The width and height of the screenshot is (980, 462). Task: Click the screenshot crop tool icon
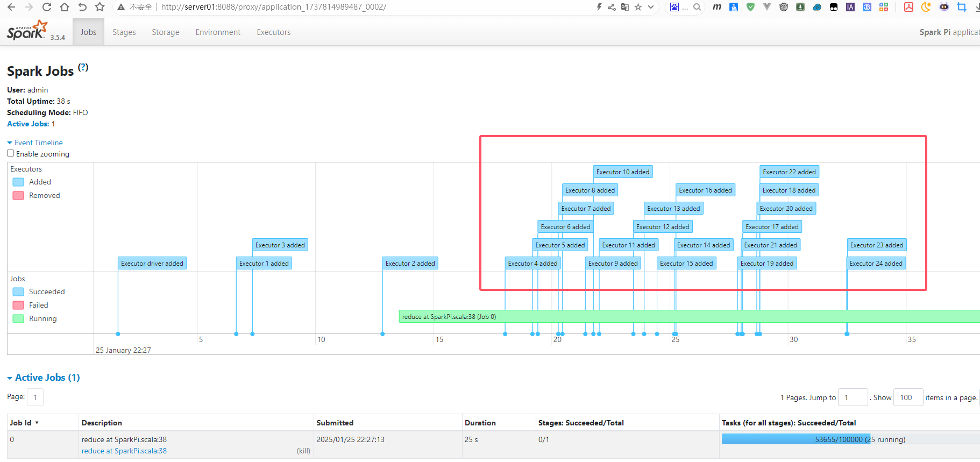962,7
